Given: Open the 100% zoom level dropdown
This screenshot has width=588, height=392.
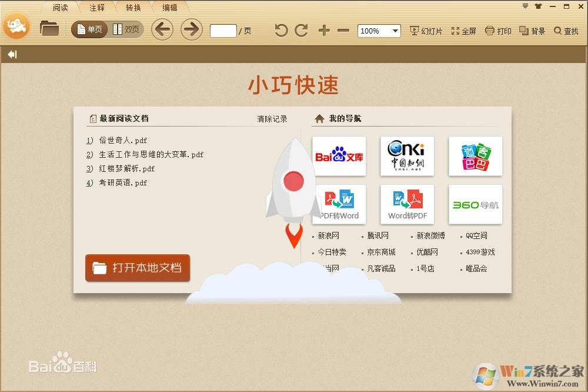Looking at the screenshot, I should pos(379,31).
